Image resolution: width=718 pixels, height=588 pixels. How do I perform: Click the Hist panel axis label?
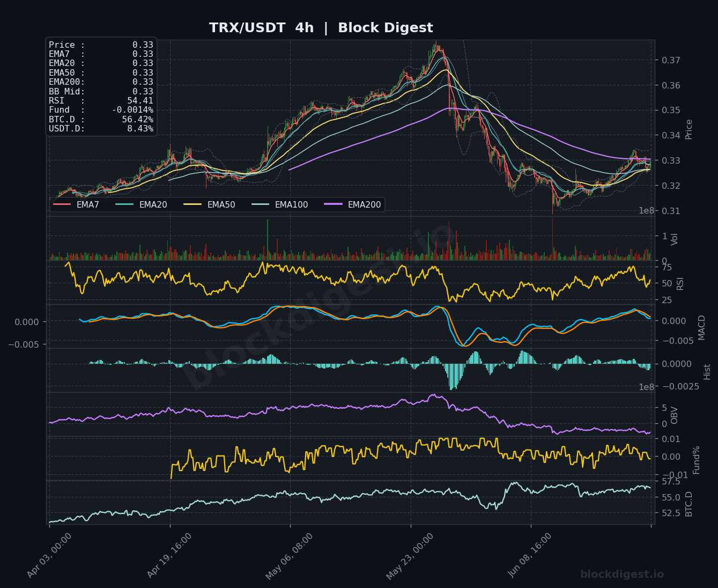point(707,371)
